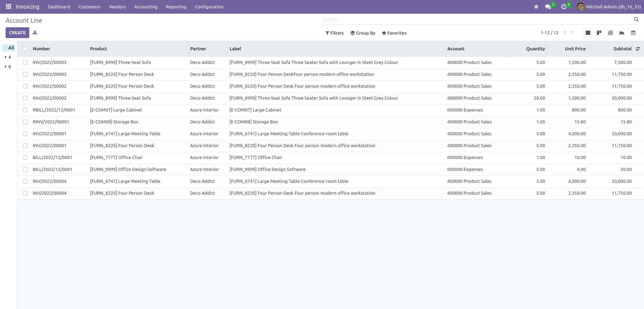Open the Favorites dropdown
The height and width of the screenshot is (309, 644).
394,33
